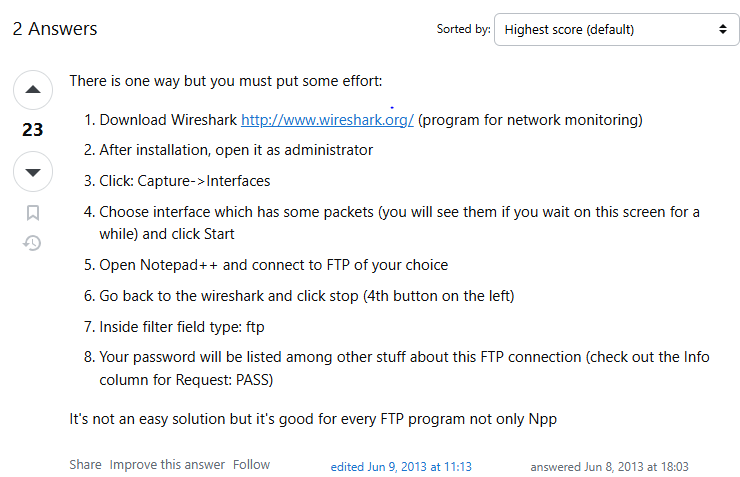The image size is (740, 477).
Task: Click Improve this answer
Action: pos(167,464)
